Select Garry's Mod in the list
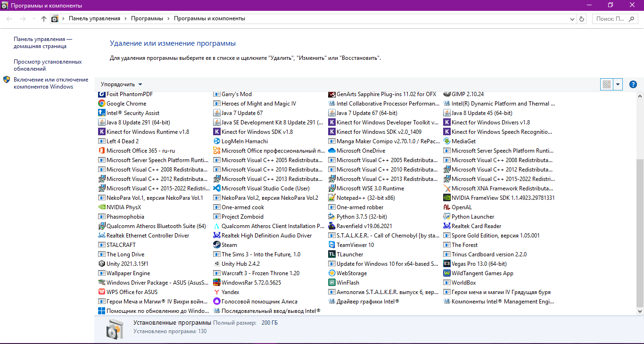The image size is (644, 344). click(x=233, y=94)
